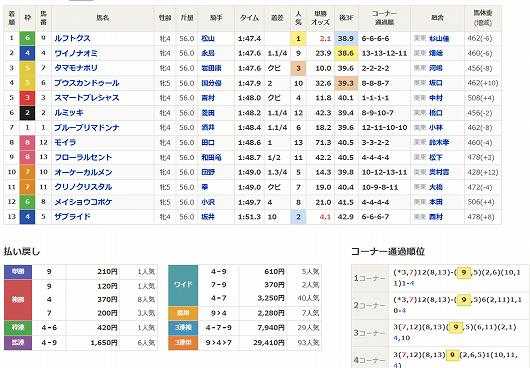Open horse link ルフトクス

click(73, 39)
